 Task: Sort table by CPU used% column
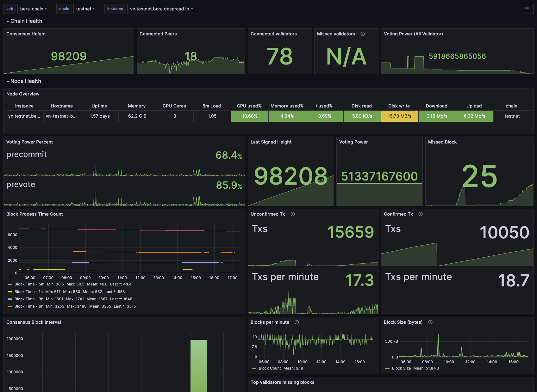(249, 106)
